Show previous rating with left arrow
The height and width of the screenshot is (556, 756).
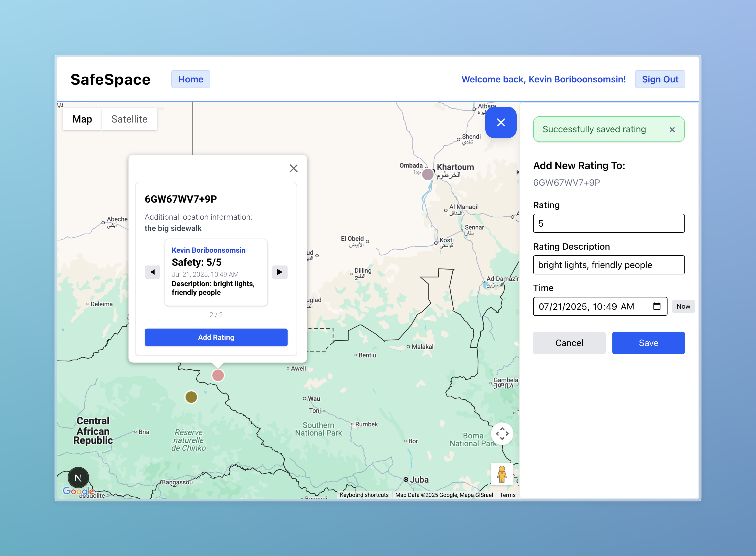[152, 272]
